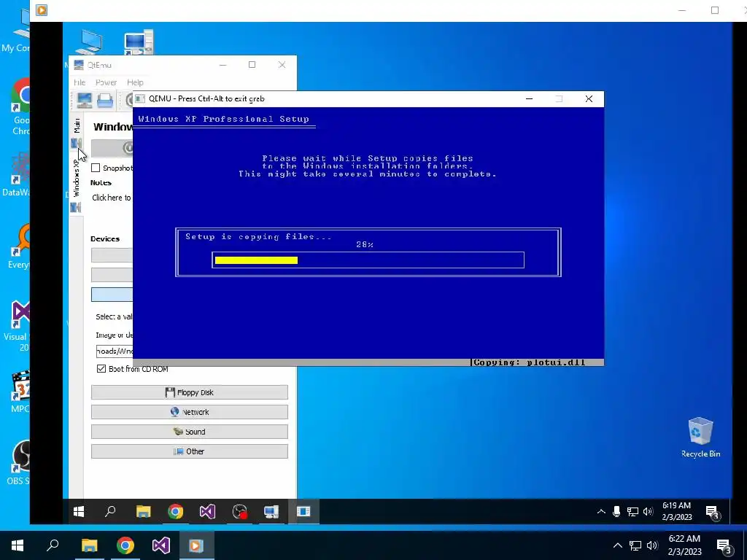Click the media player window title icon
The image size is (747, 560).
42,10
